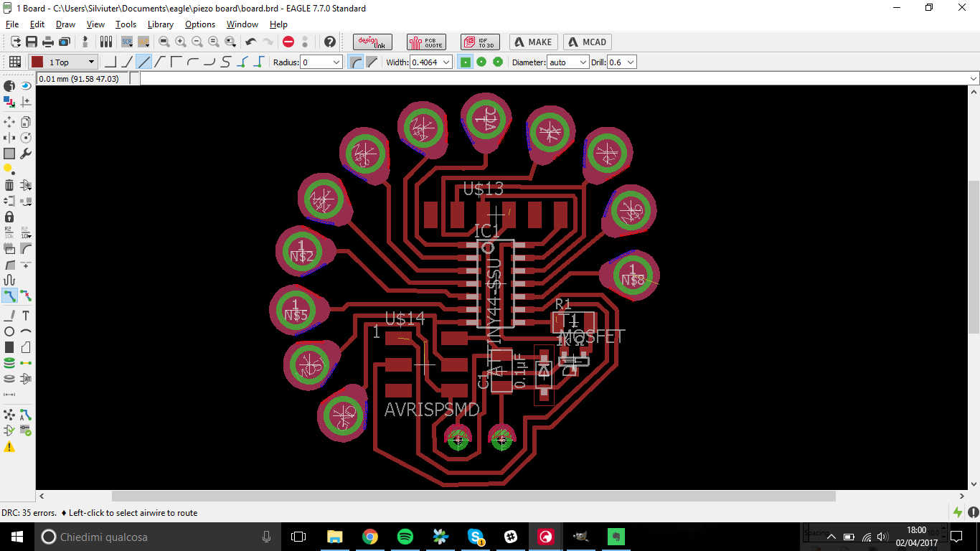The height and width of the screenshot is (551, 980).
Task: Open the Tools menu
Action: click(126, 24)
